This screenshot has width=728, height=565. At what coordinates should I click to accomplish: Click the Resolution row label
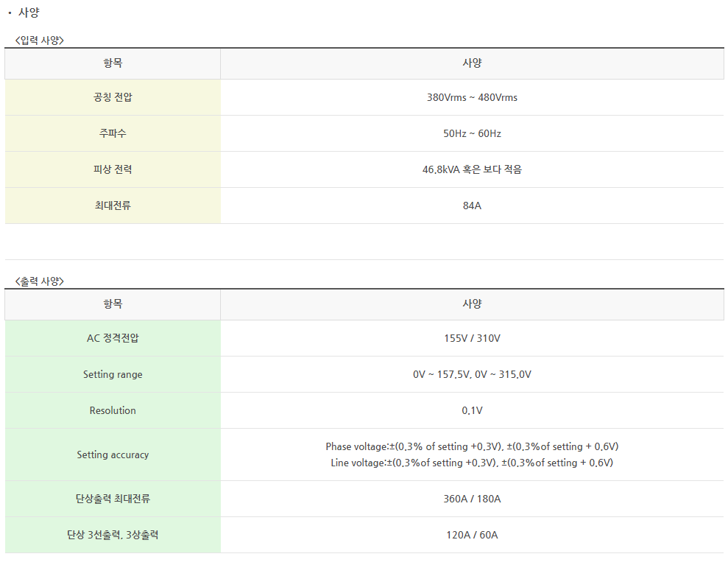tap(113, 411)
